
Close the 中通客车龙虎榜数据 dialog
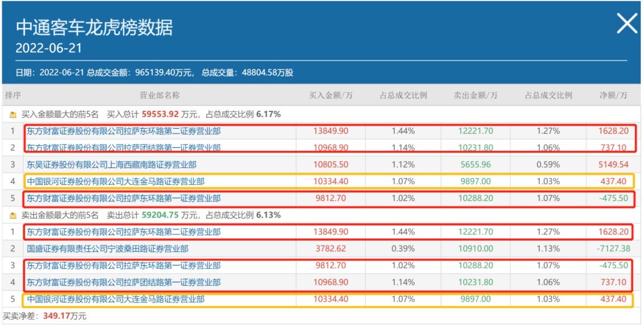click(627, 24)
